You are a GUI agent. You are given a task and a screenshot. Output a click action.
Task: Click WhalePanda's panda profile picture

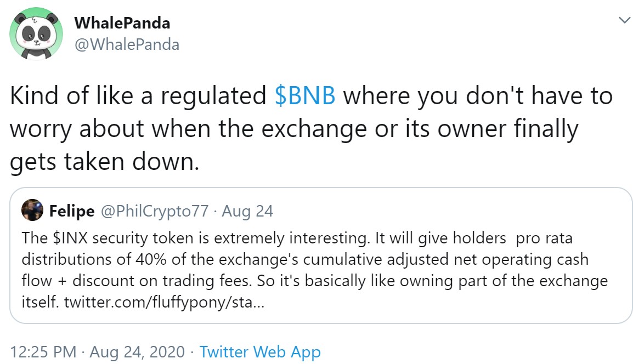[35, 34]
